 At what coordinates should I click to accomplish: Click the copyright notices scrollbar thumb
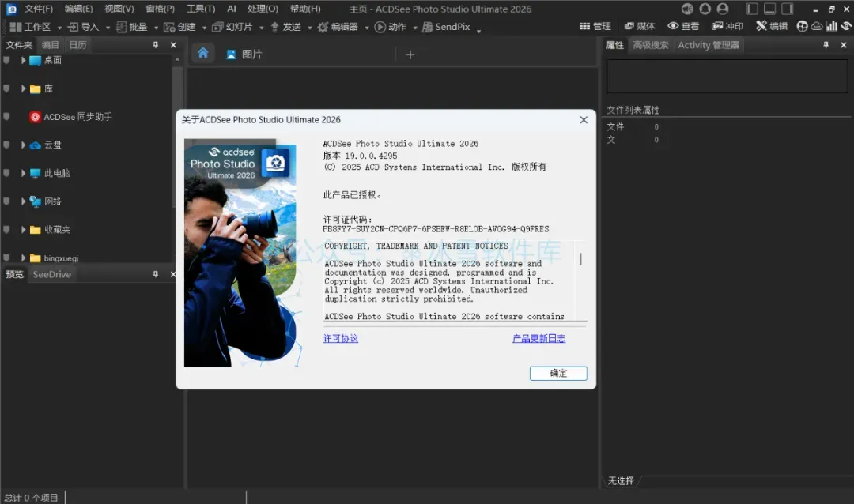tap(580, 259)
